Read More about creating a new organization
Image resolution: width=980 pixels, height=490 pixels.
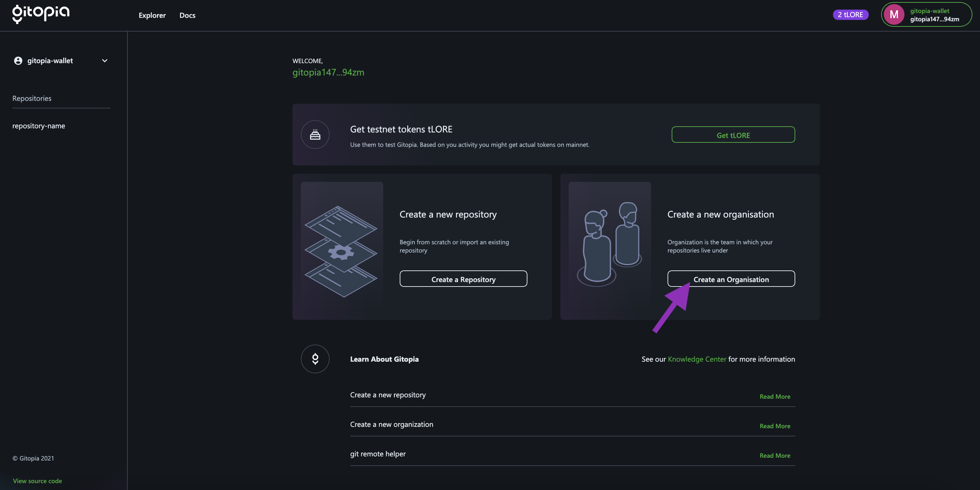(x=775, y=426)
